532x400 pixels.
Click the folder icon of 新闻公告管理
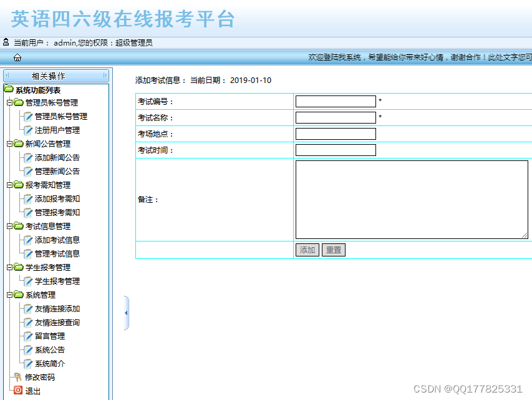(x=19, y=144)
